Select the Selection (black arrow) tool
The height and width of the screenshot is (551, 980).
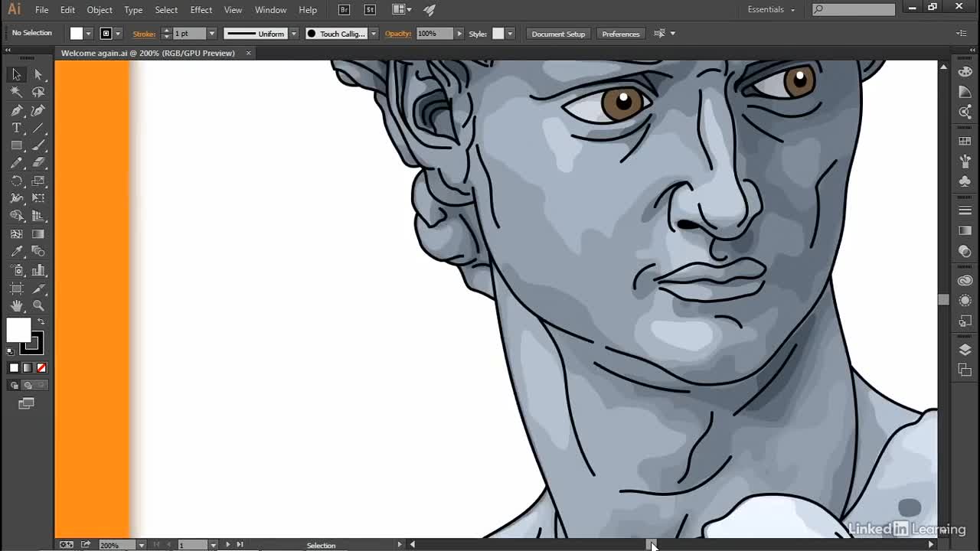tap(16, 74)
